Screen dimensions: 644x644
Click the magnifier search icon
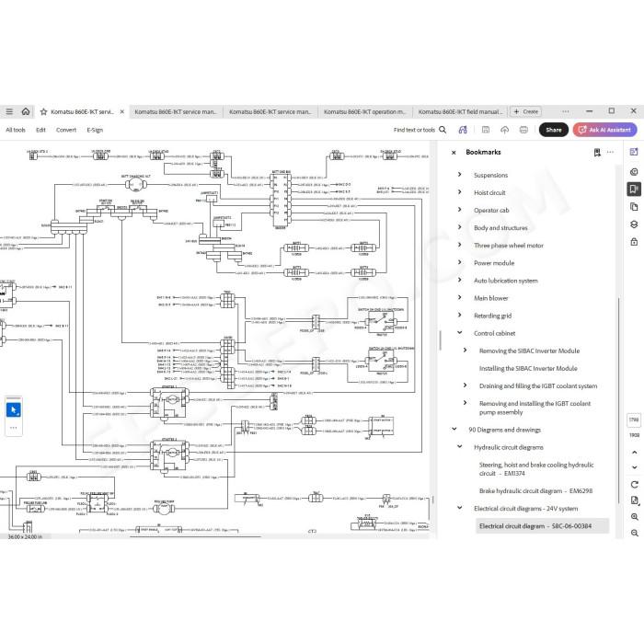[443, 130]
